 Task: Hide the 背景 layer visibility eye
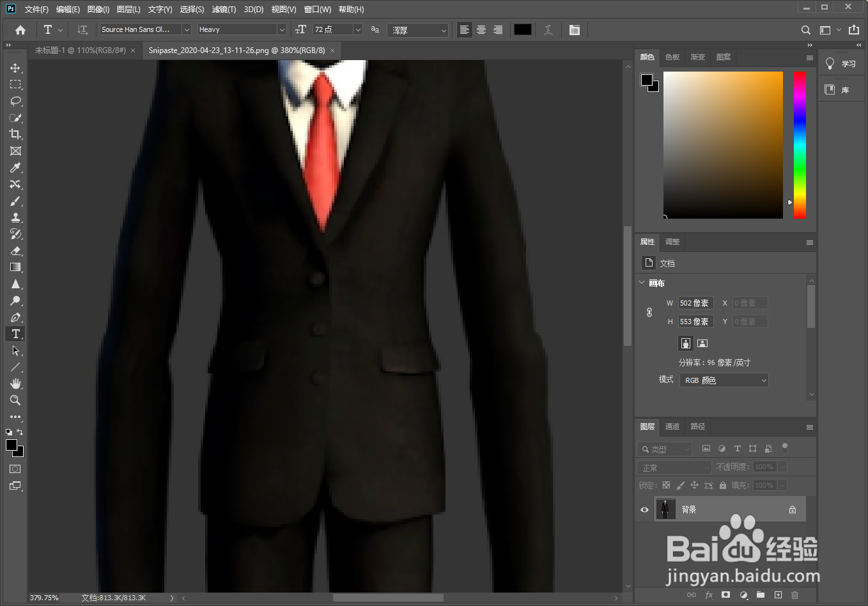(x=644, y=509)
